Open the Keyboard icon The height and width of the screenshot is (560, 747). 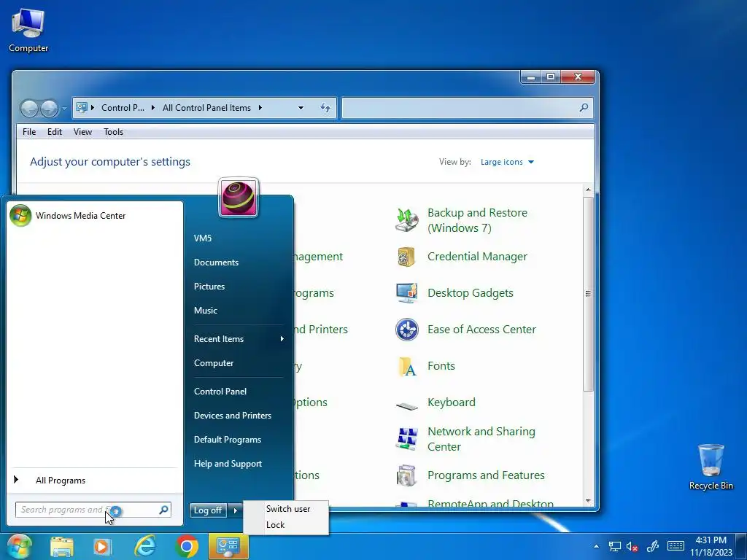pyautogui.click(x=406, y=405)
